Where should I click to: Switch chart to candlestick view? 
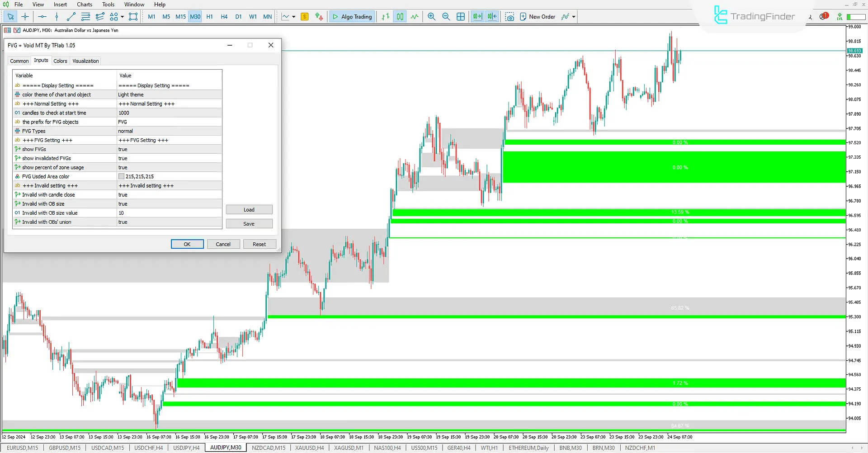tap(400, 17)
